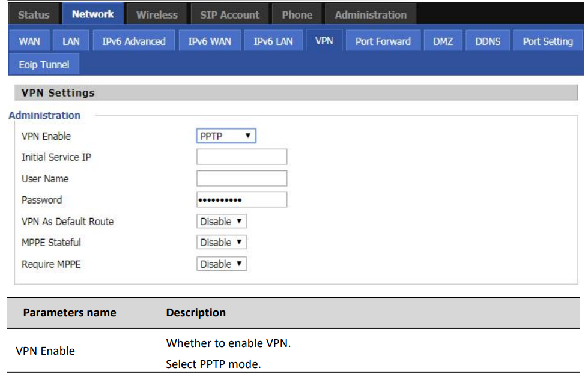Open the SIP Account tab
Screen dimensions: 588x380
point(229,14)
